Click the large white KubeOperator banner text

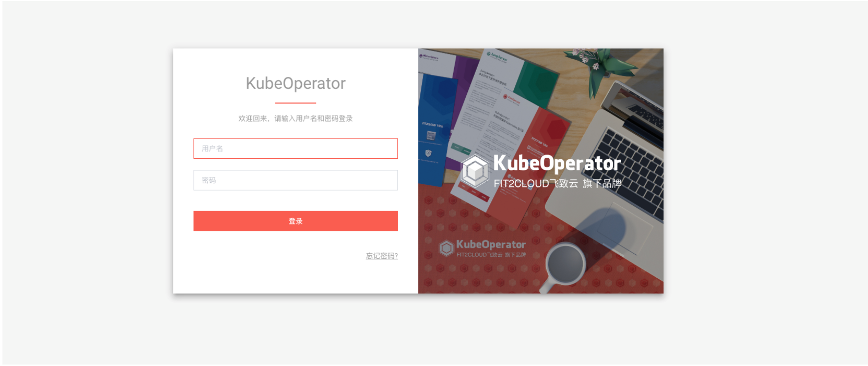557,163
